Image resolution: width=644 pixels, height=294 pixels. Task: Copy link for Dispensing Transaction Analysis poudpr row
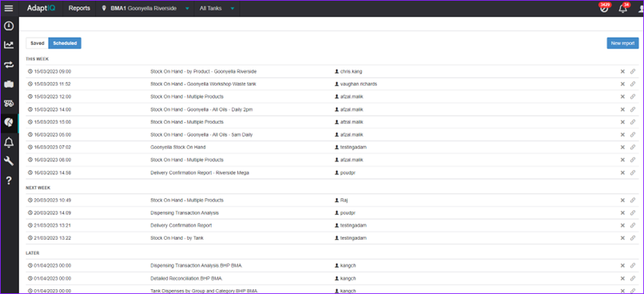click(633, 213)
